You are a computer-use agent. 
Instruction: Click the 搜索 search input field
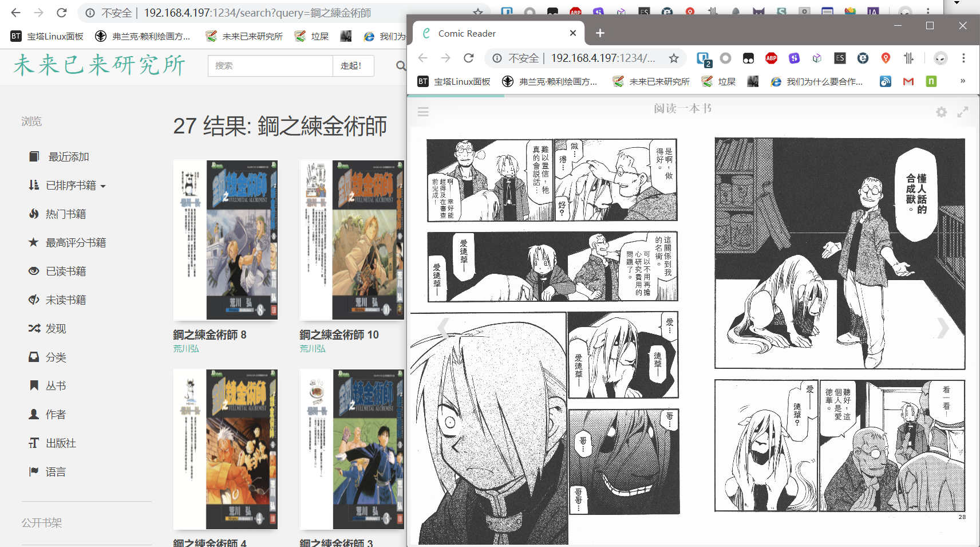[x=270, y=66]
